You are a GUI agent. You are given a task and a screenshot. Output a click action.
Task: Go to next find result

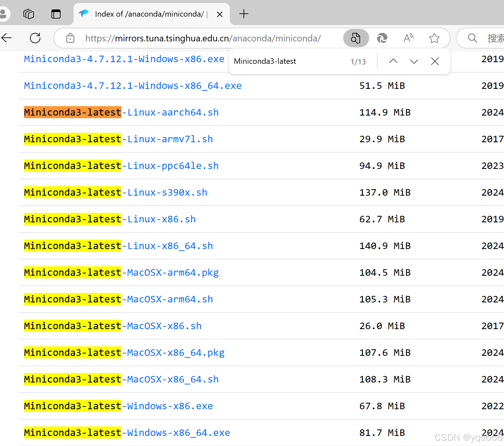[414, 61]
